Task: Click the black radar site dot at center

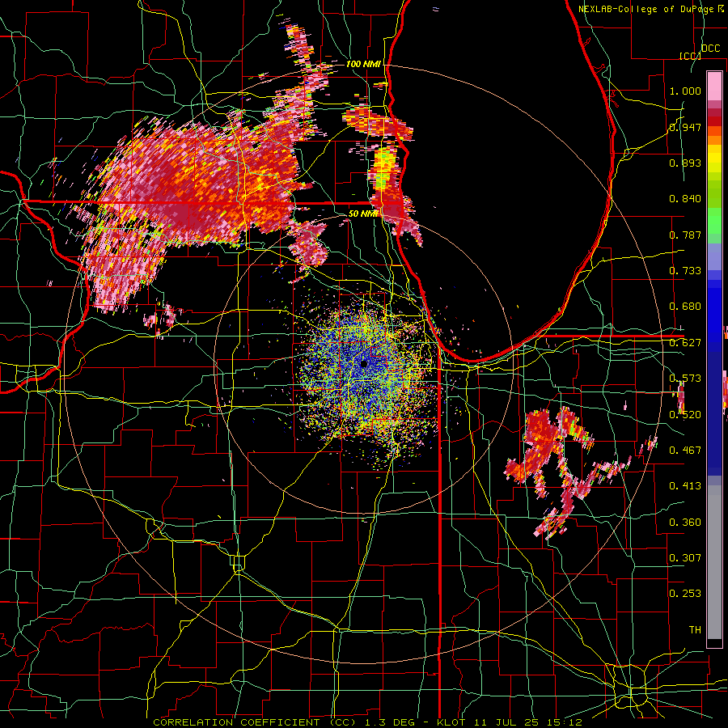Action: click(x=364, y=365)
